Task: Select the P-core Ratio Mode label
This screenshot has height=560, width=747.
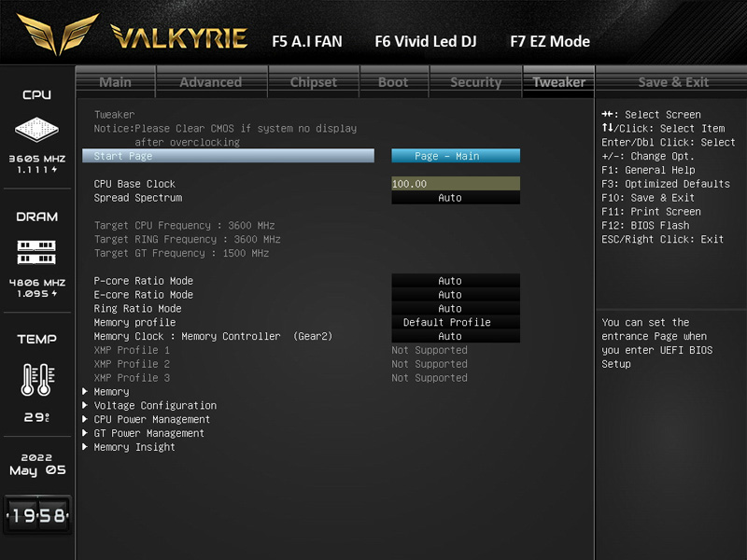Action: pyautogui.click(x=144, y=281)
